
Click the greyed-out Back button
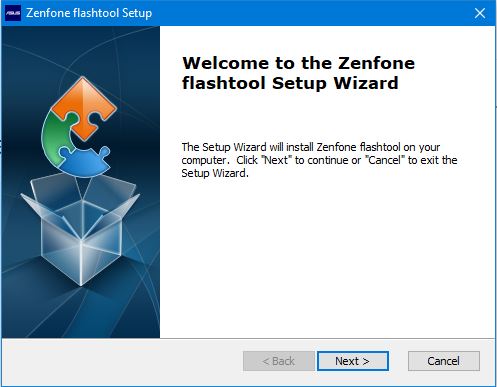(x=279, y=361)
